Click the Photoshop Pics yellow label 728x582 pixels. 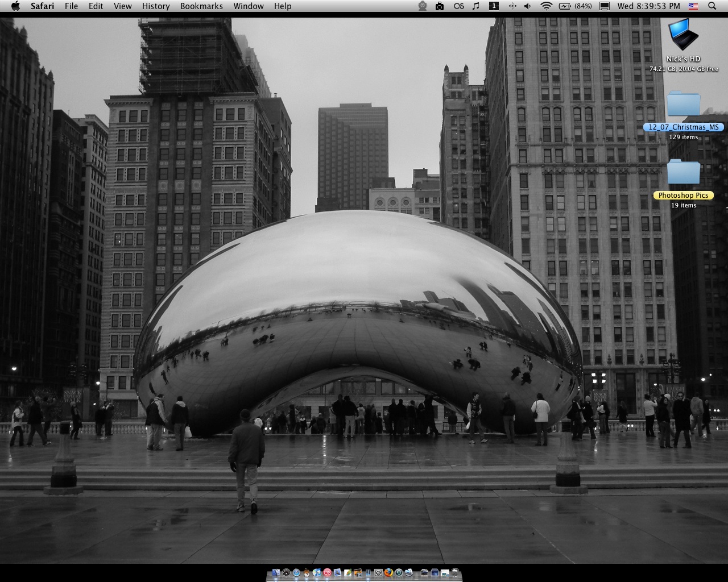pos(684,195)
